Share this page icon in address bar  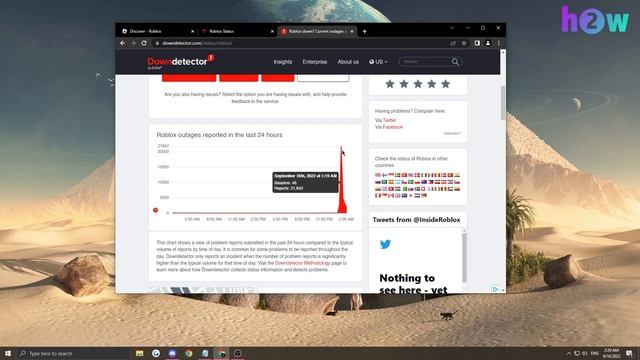click(453, 43)
